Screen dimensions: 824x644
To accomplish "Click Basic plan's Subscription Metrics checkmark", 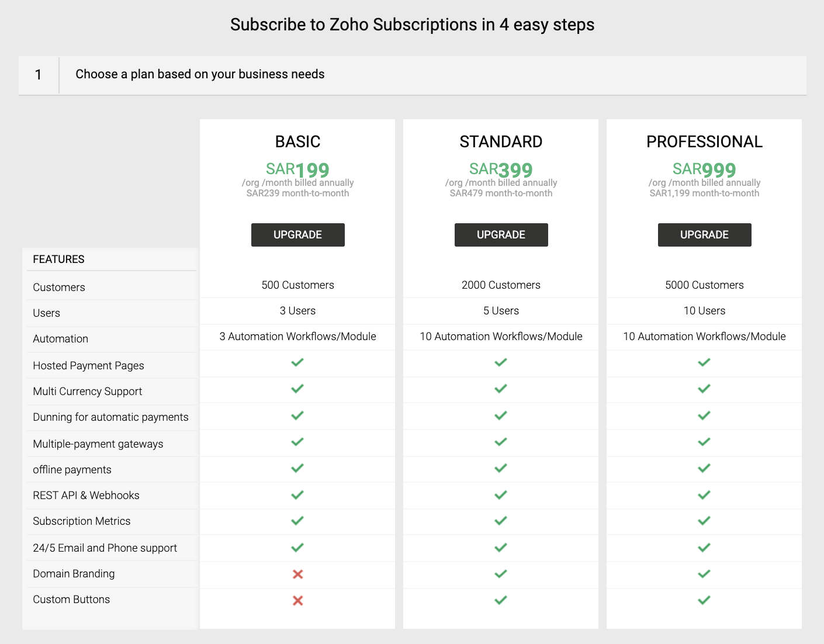I will 297,521.
